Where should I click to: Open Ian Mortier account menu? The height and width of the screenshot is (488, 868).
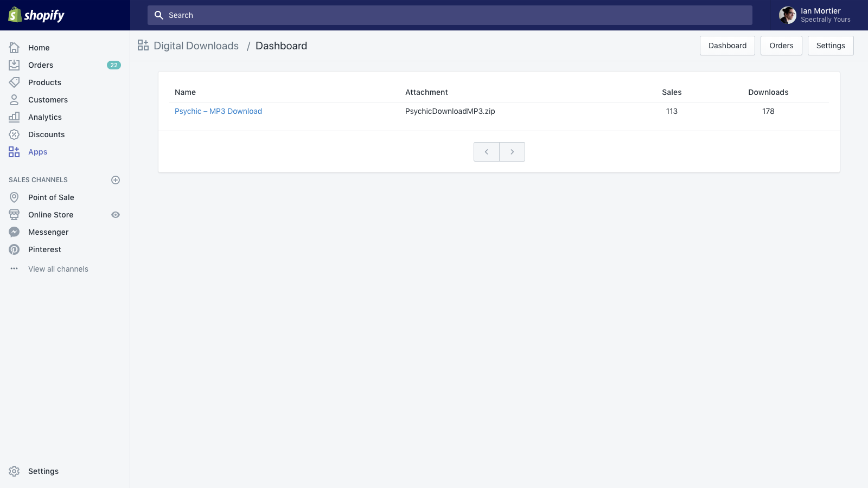click(x=815, y=15)
